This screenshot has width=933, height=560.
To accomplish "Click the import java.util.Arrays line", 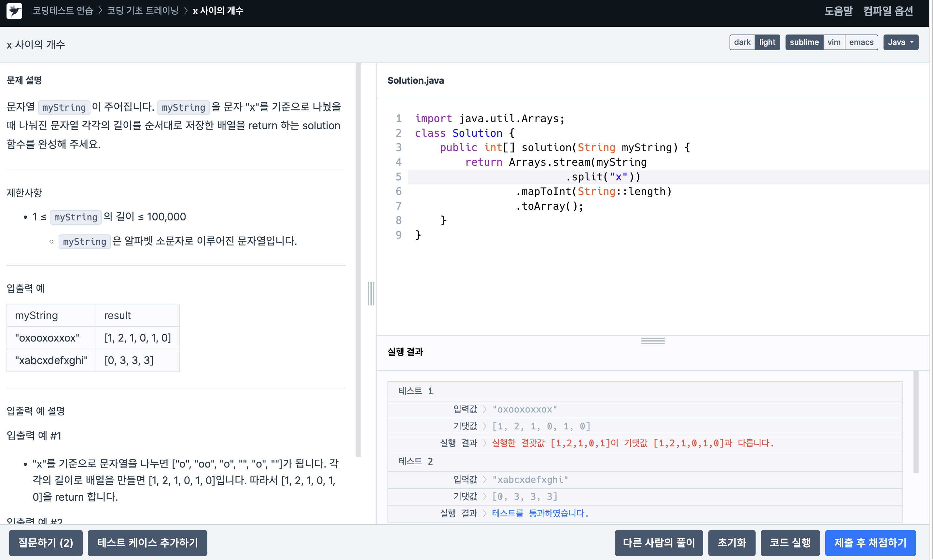I will (x=490, y=119).
